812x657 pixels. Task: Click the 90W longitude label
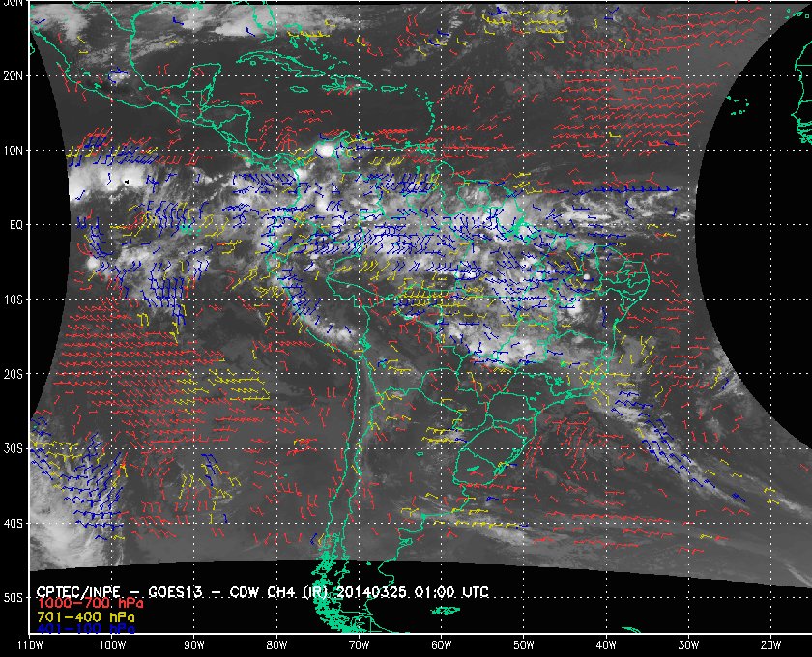(194, 645)
